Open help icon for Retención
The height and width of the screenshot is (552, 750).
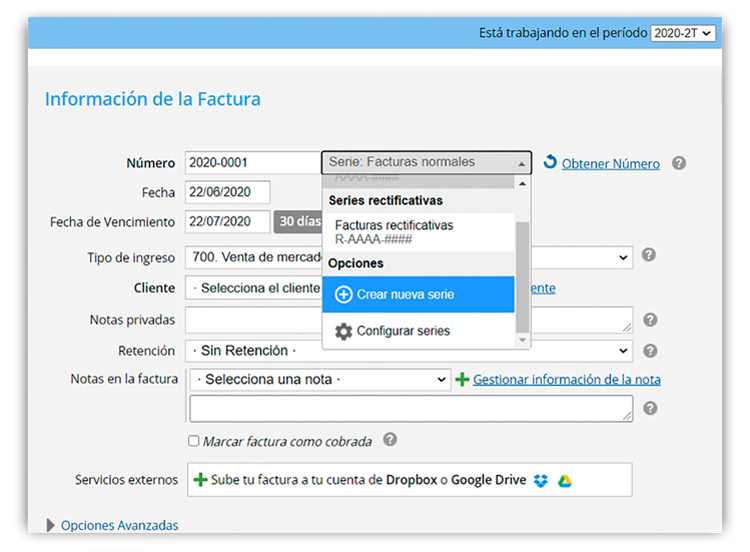650,351
